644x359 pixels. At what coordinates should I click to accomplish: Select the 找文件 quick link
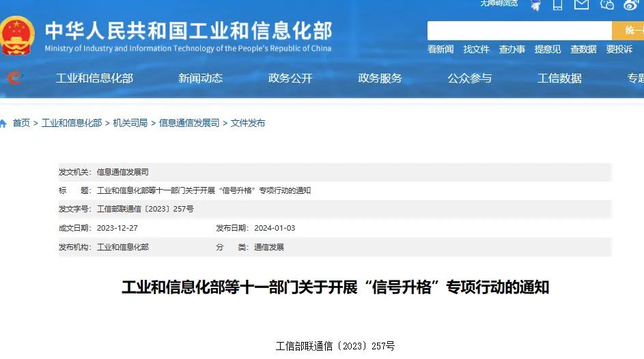[476, 49]
